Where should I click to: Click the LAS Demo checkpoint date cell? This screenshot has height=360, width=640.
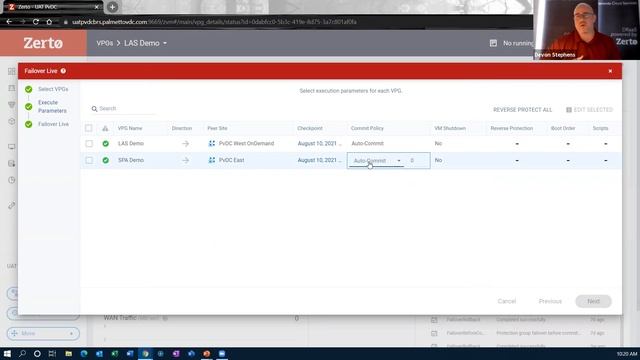pyautogui.click(x=320, y=144)
